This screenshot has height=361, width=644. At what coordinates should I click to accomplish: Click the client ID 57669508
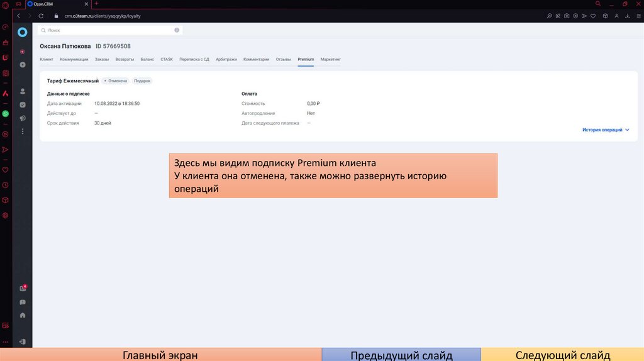(113, 47)
